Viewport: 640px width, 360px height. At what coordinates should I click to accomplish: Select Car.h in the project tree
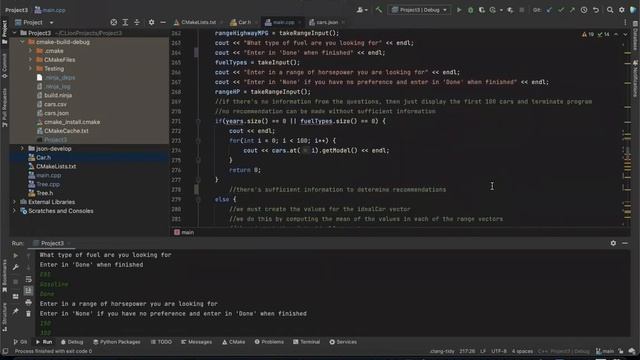(44, 158)
